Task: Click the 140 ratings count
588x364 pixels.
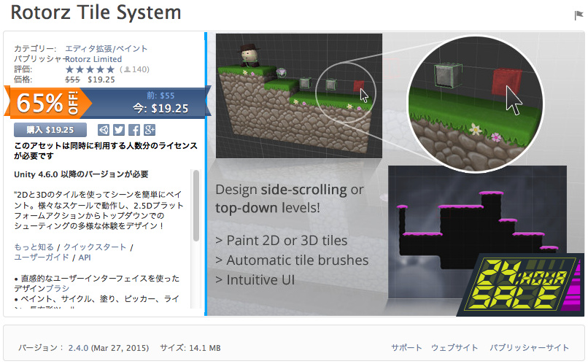Action: pos(136,69)
